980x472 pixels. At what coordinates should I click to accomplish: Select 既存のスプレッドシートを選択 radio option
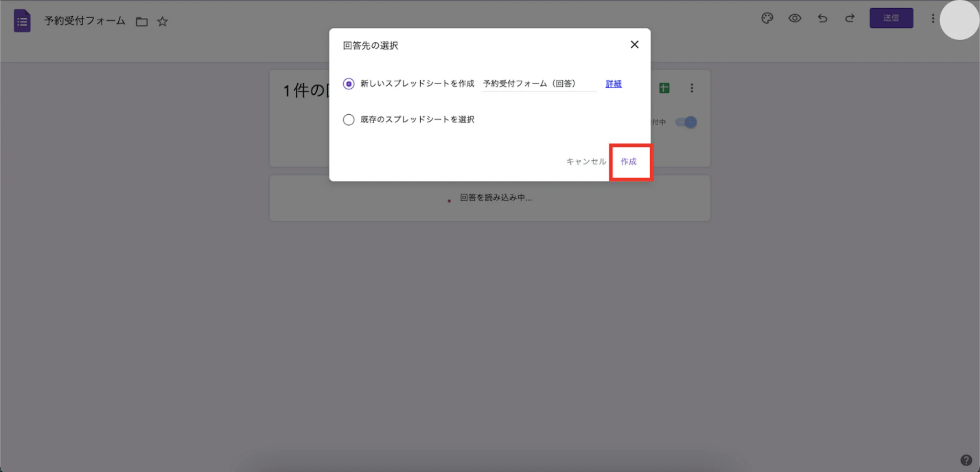click(x=348, y=120)
